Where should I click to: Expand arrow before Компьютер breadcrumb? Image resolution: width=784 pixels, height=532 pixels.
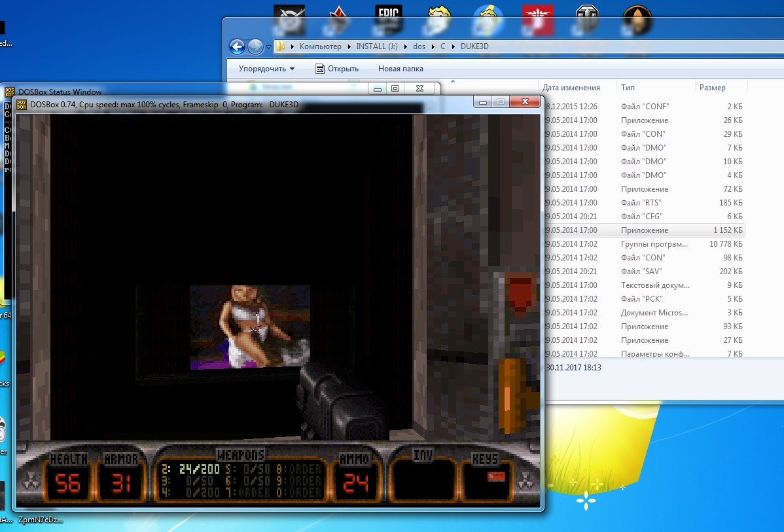[293, 46]
